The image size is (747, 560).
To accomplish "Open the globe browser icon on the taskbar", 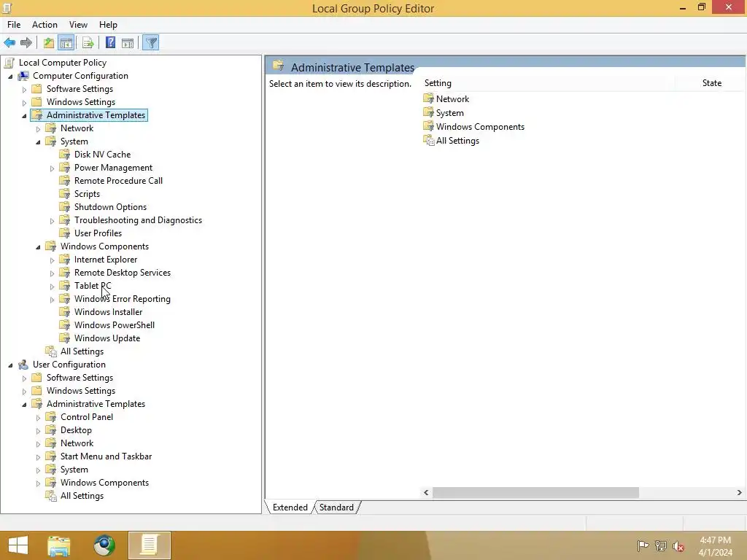I will (x=104, y=545).
